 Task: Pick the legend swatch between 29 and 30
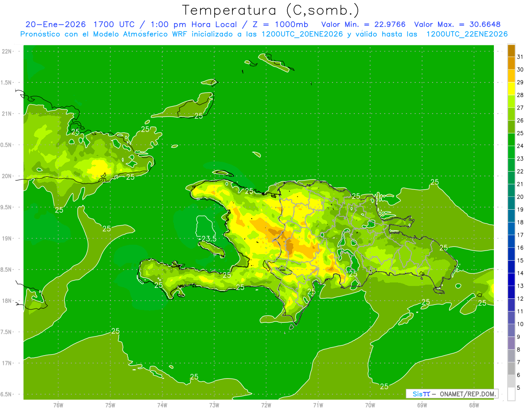pyautogui.click(x=511, y=76)
